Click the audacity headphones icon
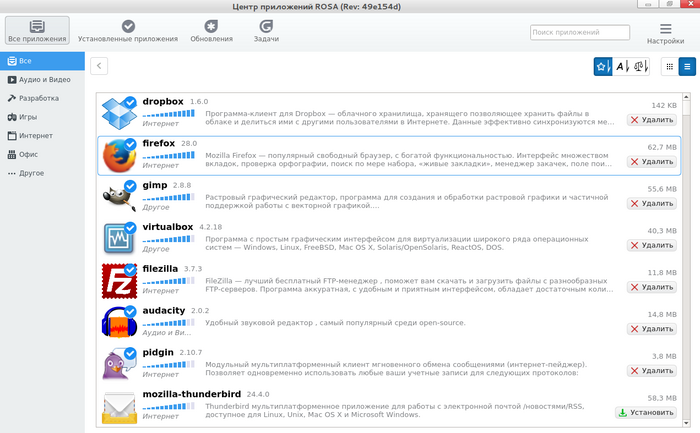Viewport: 700px width, 433px height. click(x=119, y=322)
